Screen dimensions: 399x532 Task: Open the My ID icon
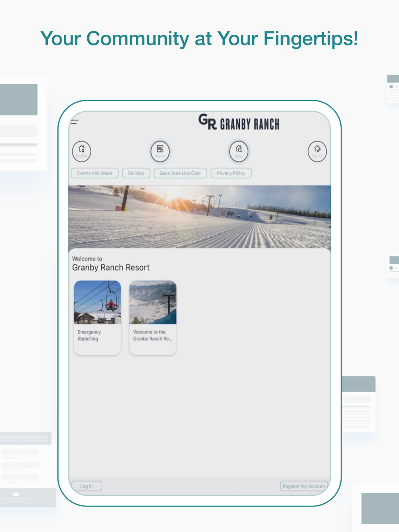coord(317,152)
